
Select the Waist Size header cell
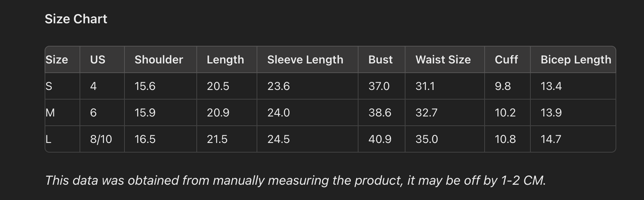coord(443,60)
